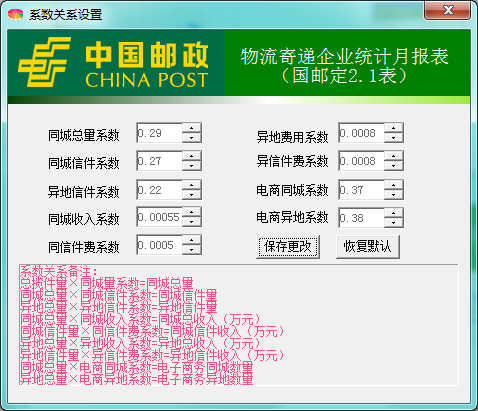Screen dimensions: 478x411
Task: Click the 异地信件系数 field showing 0.22
Action: [x=159, y=190]
